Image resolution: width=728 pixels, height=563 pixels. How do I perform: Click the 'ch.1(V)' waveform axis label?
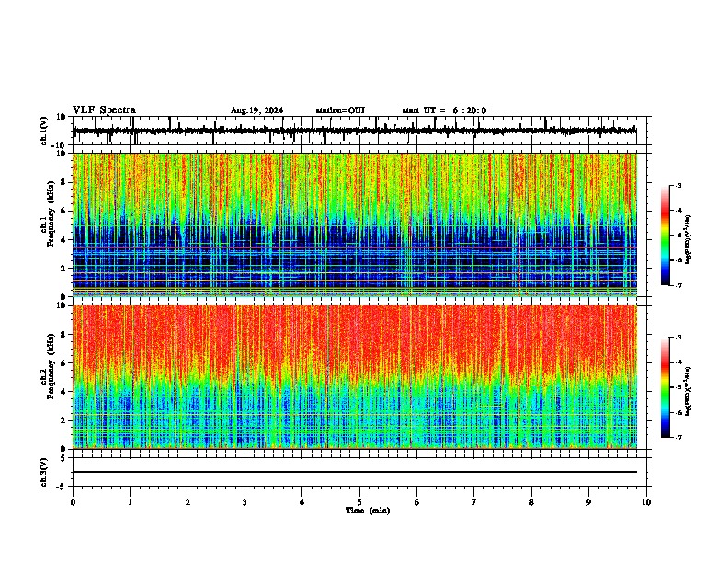pos(44,131)
